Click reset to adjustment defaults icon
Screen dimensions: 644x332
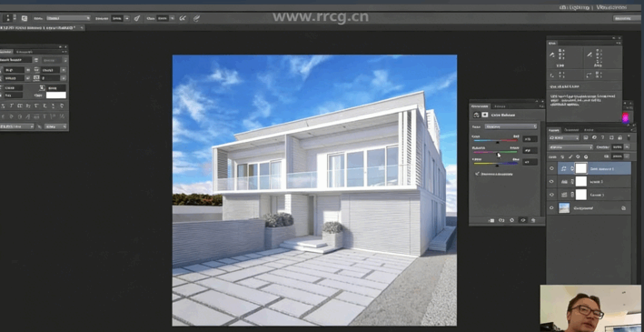pyautogui.click(x=511, y=220)
